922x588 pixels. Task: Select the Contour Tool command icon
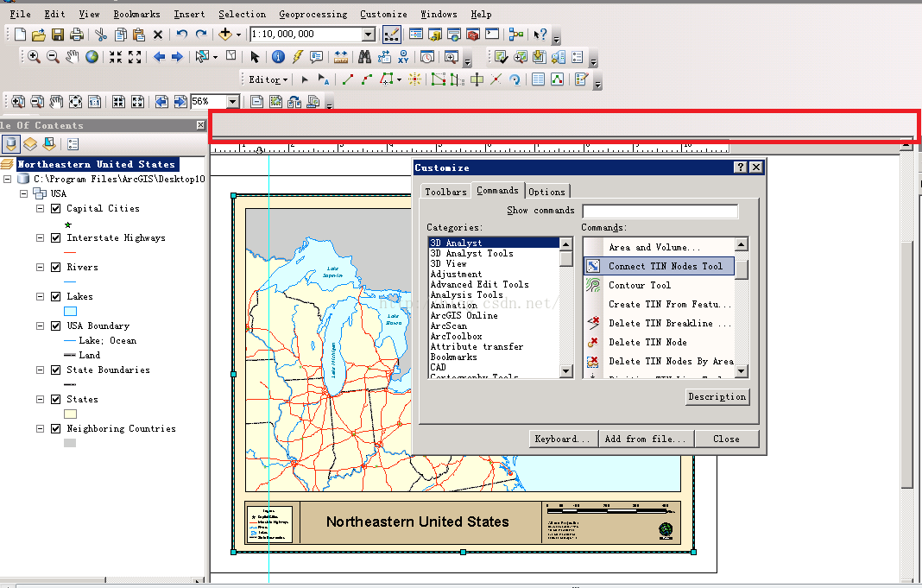click(593, 285)
